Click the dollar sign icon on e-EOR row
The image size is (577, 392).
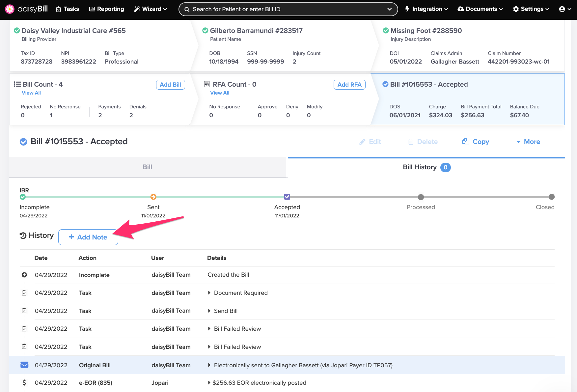pos(24,383)
